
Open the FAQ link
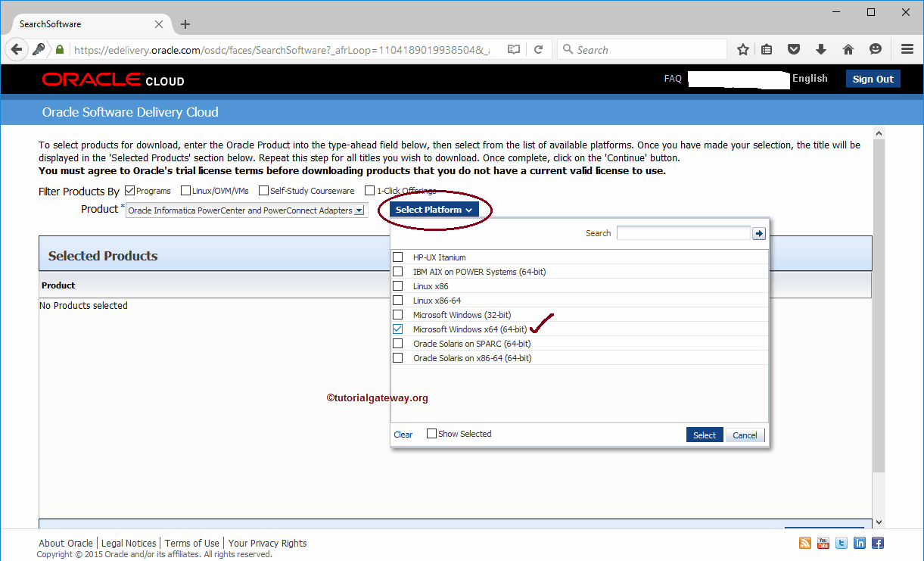pos(673,79)
